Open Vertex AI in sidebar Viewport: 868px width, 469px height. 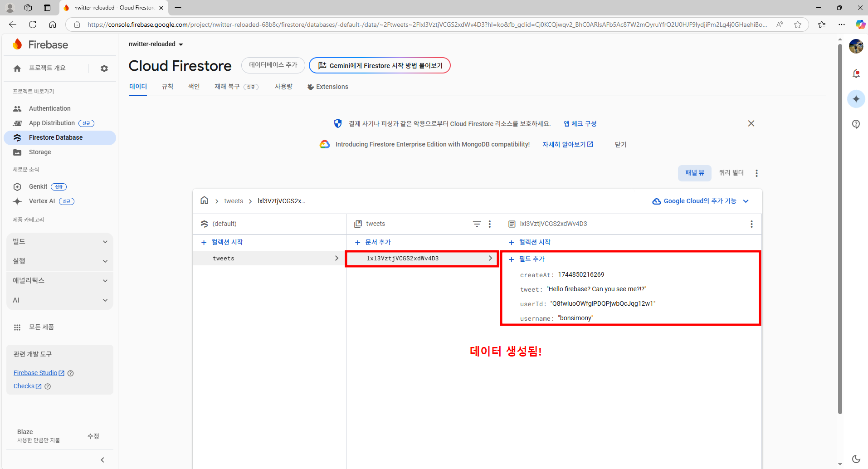coord(42,201)
